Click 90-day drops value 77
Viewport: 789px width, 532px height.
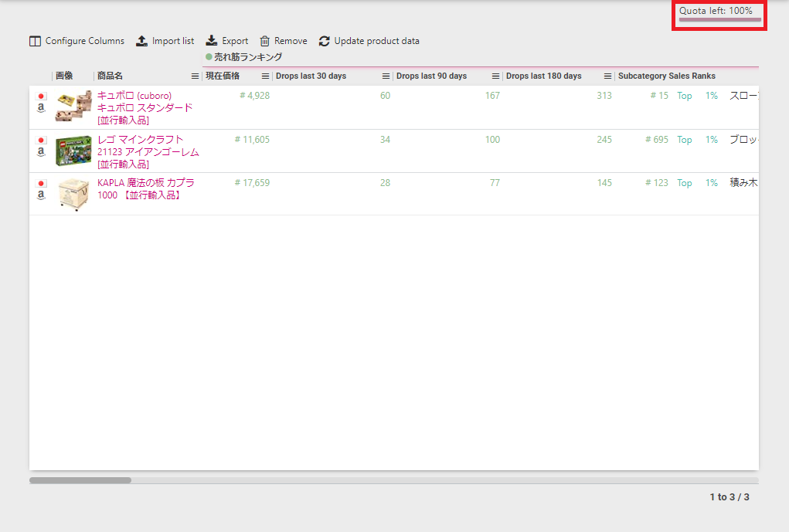coord(495,183)
